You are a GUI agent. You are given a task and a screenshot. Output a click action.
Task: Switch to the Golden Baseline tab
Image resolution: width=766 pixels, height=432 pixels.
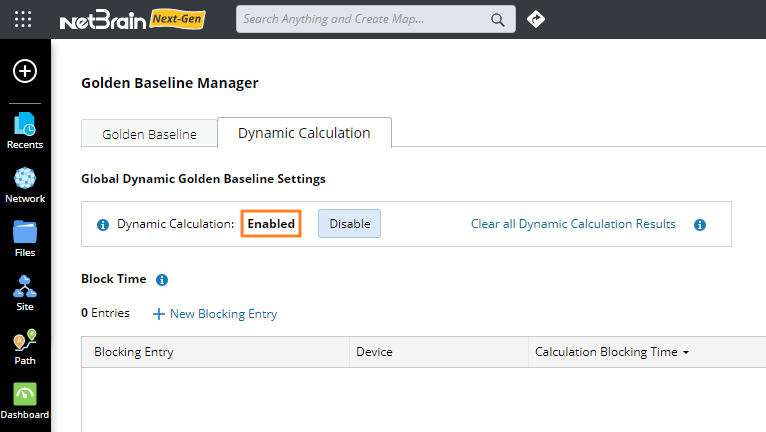coord(149,134)
